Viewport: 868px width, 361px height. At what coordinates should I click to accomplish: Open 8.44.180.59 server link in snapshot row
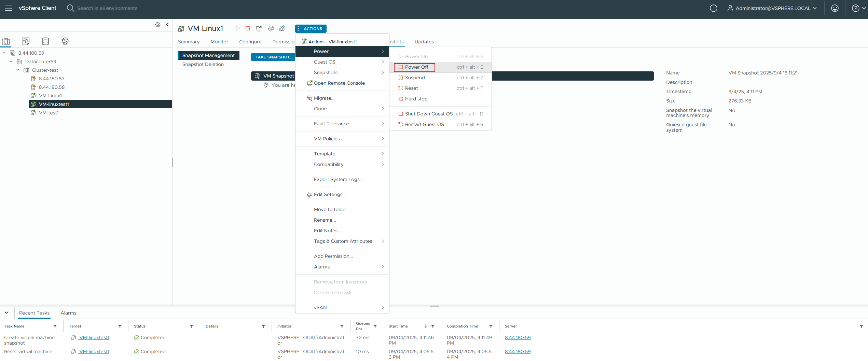pos(518,337)
